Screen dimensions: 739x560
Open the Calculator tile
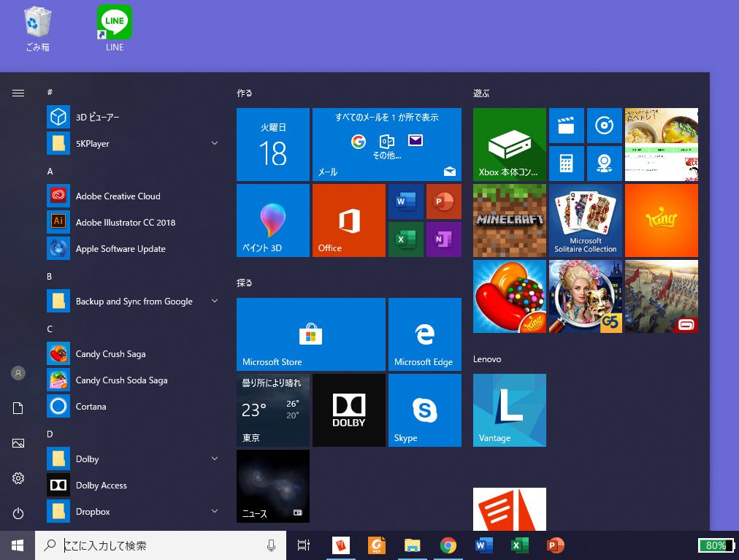pyautogui.click(x=567, y=164)
